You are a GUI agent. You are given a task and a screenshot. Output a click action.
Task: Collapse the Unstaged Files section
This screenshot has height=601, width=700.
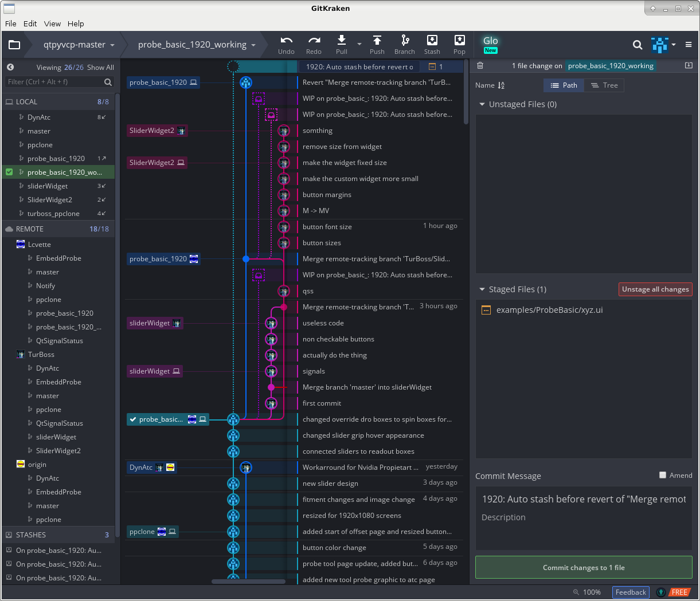[483, 104]
